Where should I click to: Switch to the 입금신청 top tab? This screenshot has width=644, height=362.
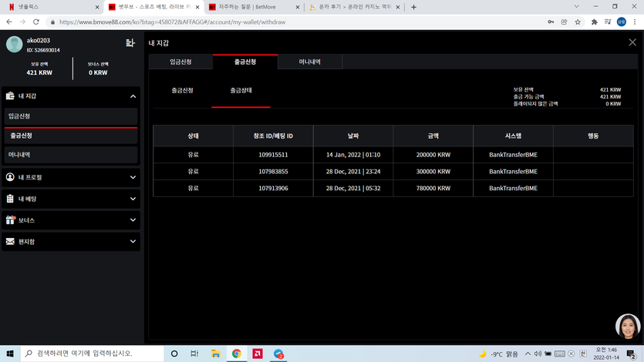point(180,62)
